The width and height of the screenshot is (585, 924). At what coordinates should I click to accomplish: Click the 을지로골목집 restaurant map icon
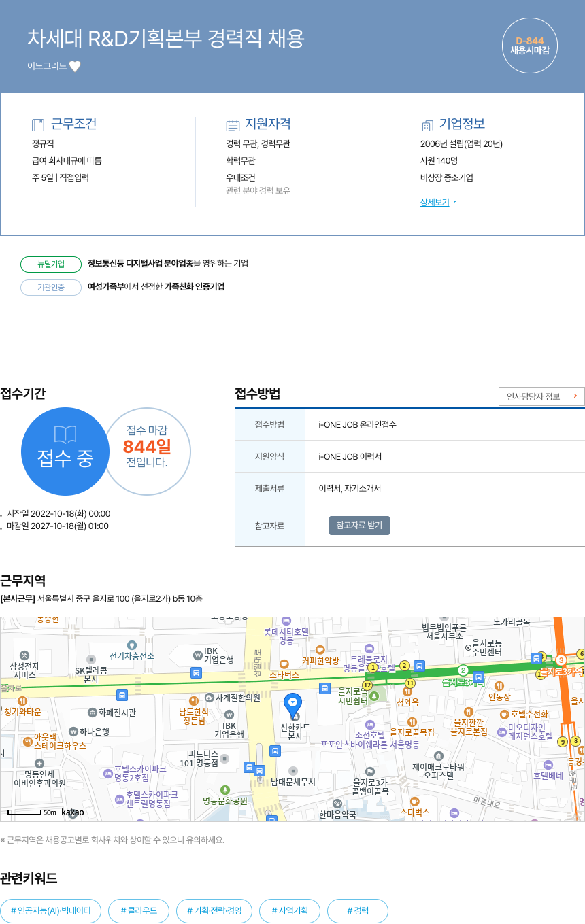(412, 722)
